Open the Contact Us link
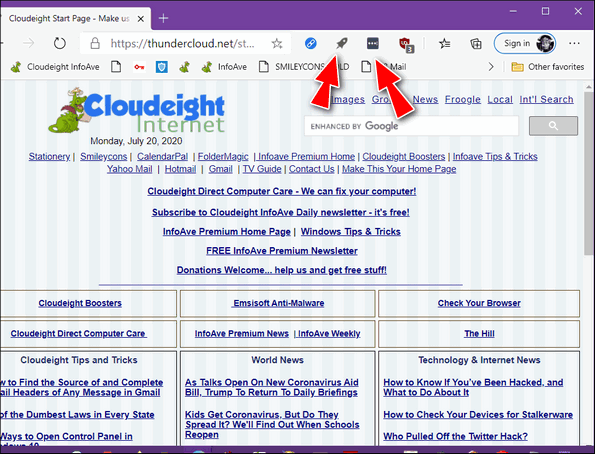The image size is (595, 454). (x=312, y=169)
